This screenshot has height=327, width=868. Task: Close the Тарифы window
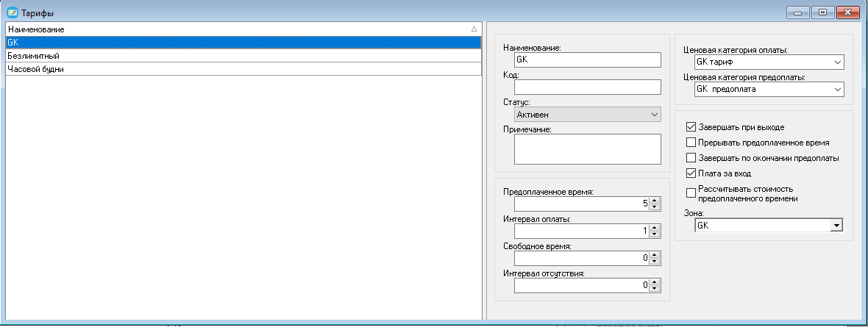tap(849, 12)
